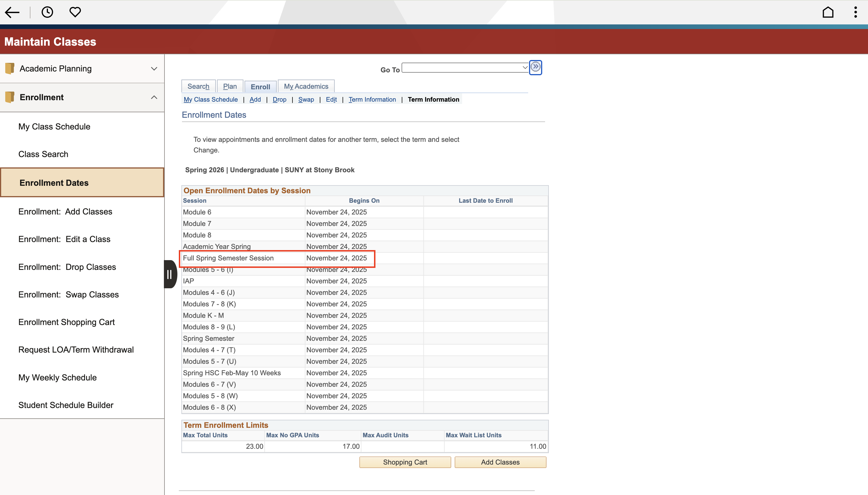This screenshot has width=868, height=495.
Task: Go to the Home icon
Action: tap(828, 12)
